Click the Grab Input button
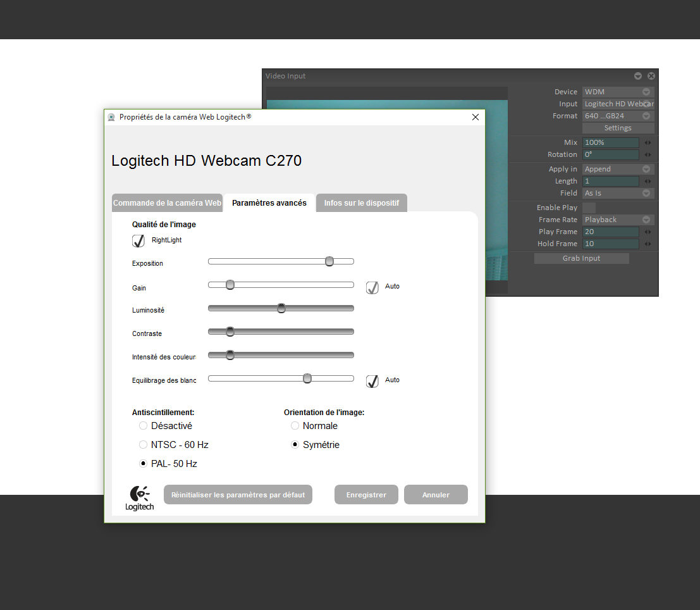 [x=582, y=258]
